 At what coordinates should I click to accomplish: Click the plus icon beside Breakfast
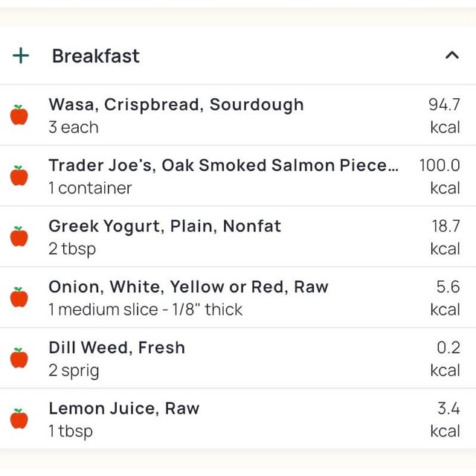[22, 56]
